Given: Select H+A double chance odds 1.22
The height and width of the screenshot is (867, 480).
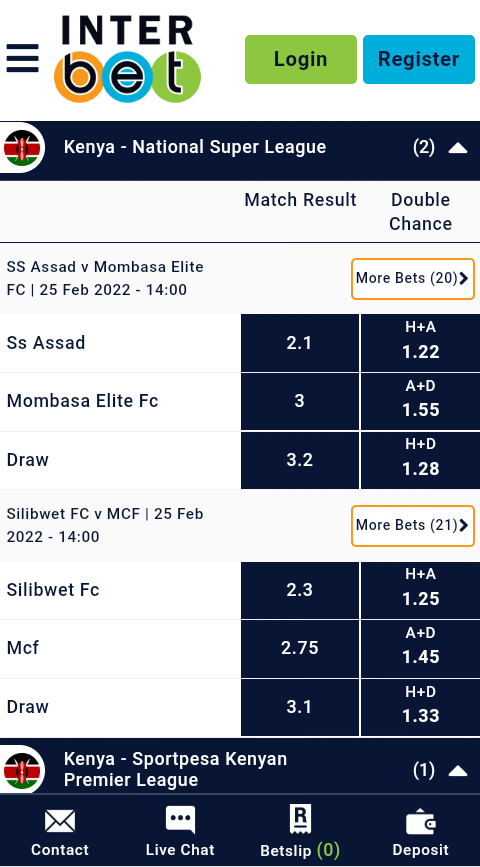Looking at the screenshot, I should (421, 343).
